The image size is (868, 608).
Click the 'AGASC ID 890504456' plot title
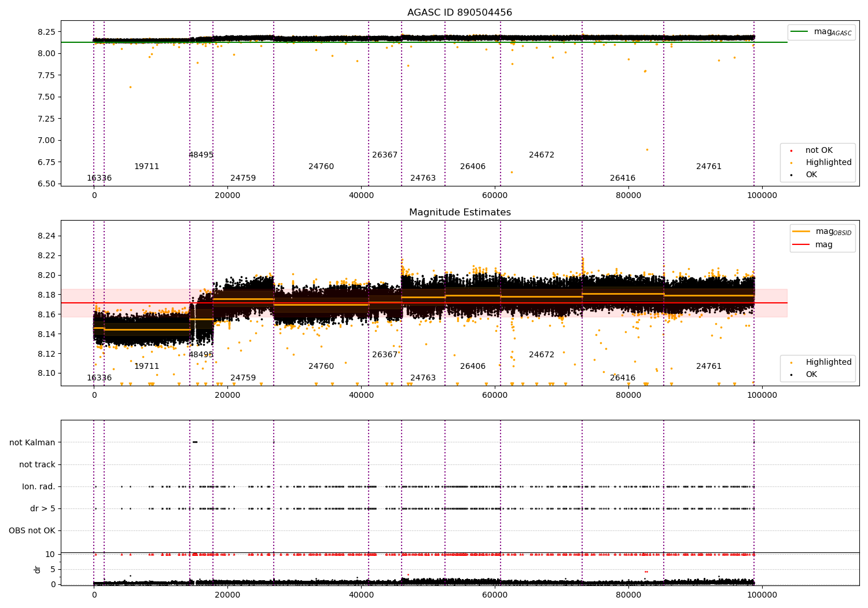(x=459, y=13)
